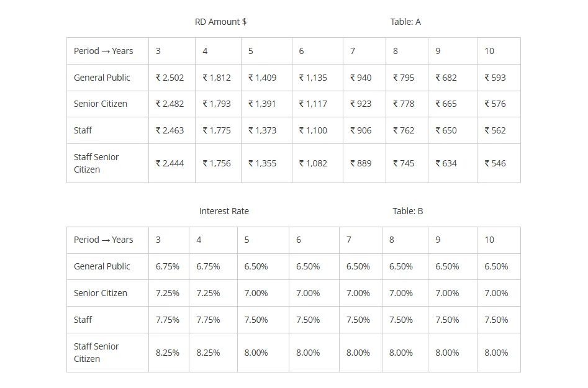Select the ₹ 1,793 Senior Citizen cell
588x388 pixels.
[x=217, y=104]
